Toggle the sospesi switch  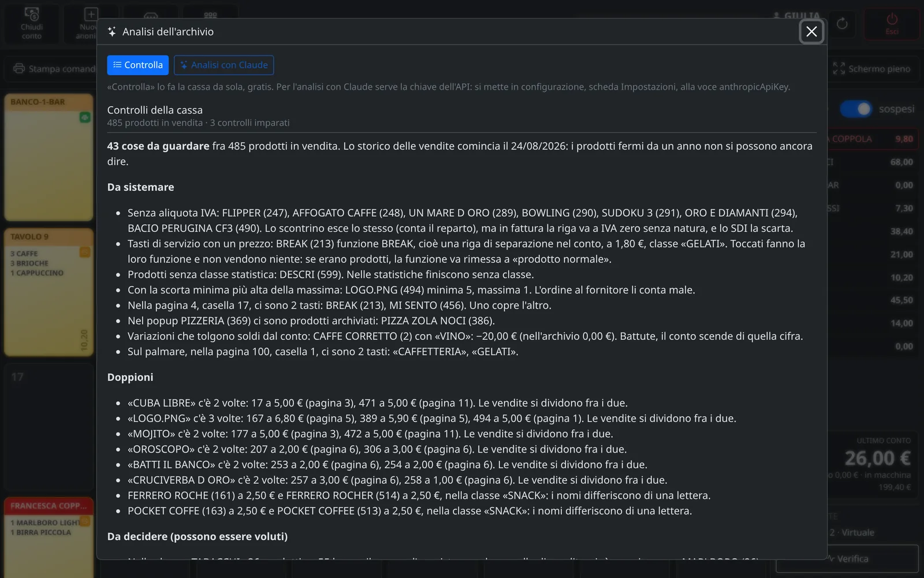(x=856, y=109)
